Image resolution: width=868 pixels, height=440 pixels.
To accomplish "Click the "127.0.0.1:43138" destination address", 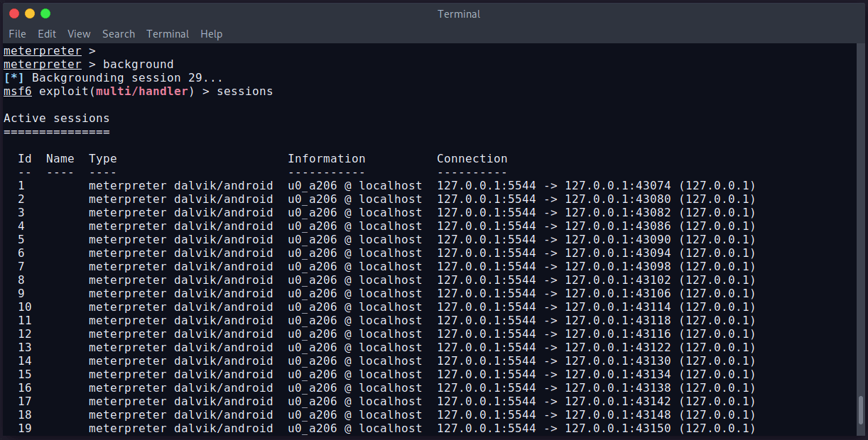I will click(x=618, y=388).
